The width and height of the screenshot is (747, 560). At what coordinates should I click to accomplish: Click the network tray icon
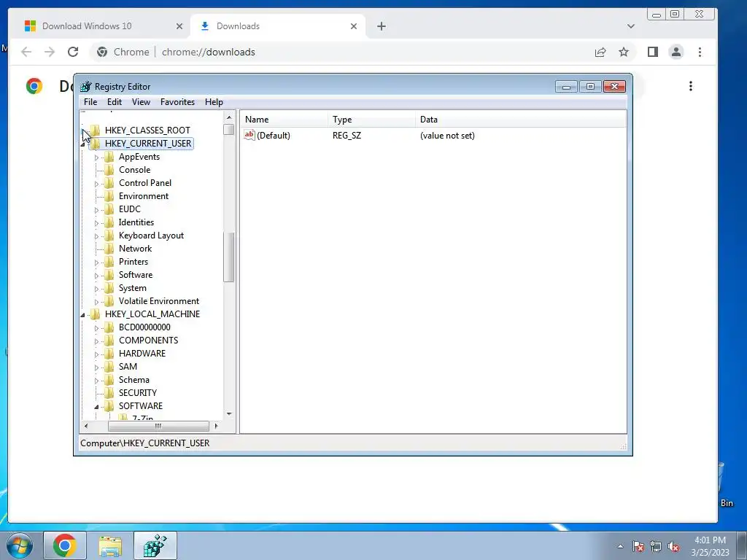656,547
